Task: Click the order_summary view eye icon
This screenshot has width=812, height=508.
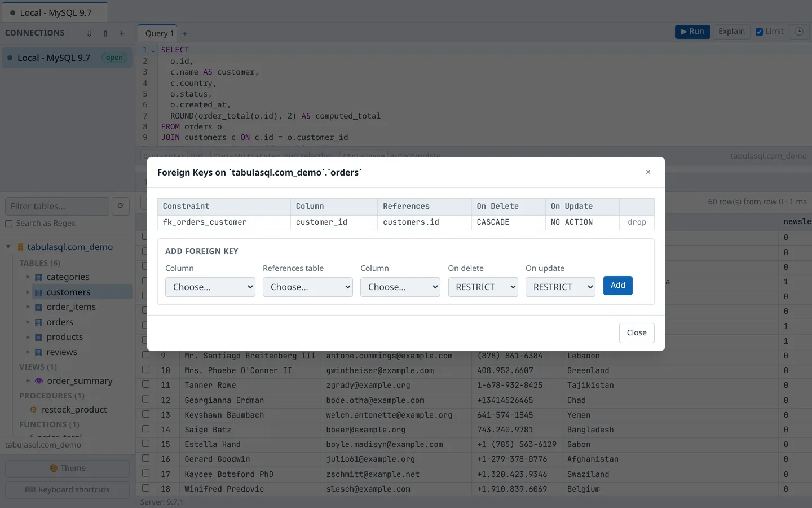Action: tap(39, 381)
